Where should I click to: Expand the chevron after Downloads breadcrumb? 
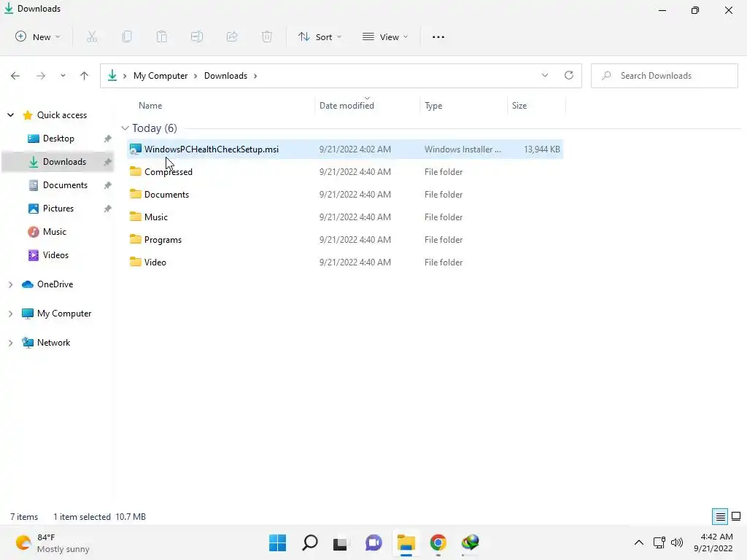click(x=255, y=76)
